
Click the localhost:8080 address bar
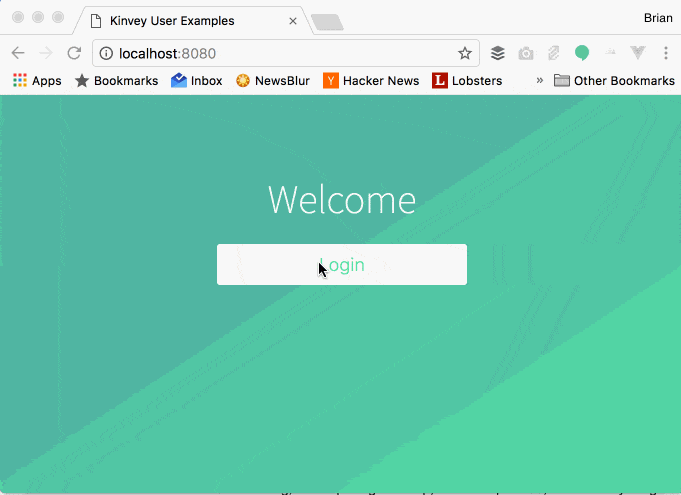[280, 53]
